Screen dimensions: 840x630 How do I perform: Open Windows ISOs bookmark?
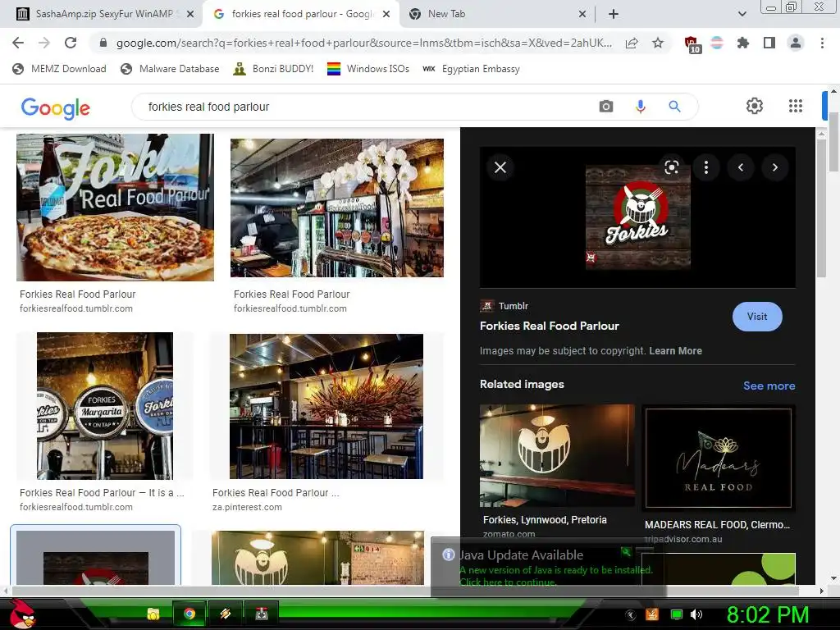[x=368, y=69]
